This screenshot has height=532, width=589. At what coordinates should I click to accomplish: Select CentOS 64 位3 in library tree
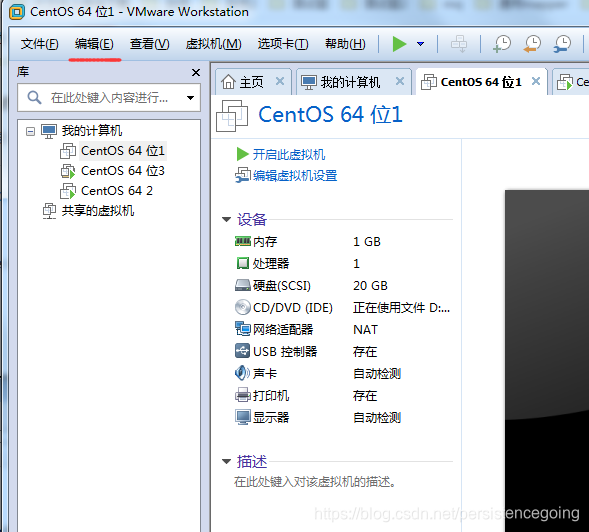tap(123, 171)
